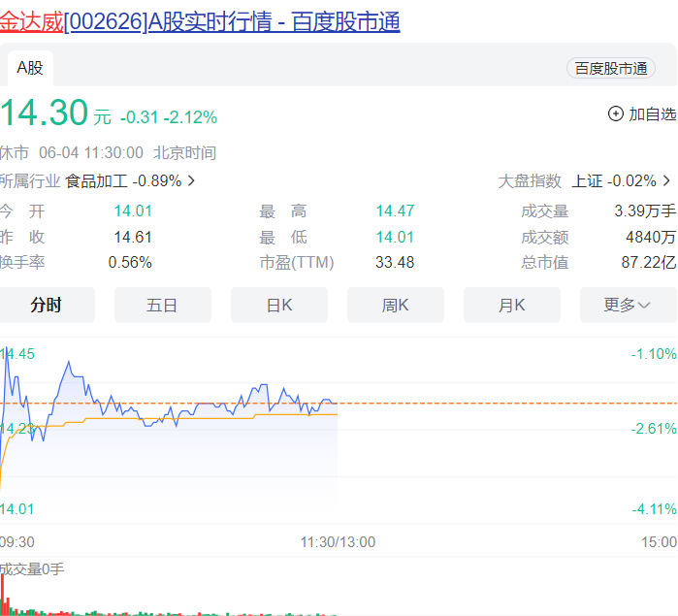The image size is (678, 616).
Task: Switch to the 月K chart tab
Action: coord(512,305)
